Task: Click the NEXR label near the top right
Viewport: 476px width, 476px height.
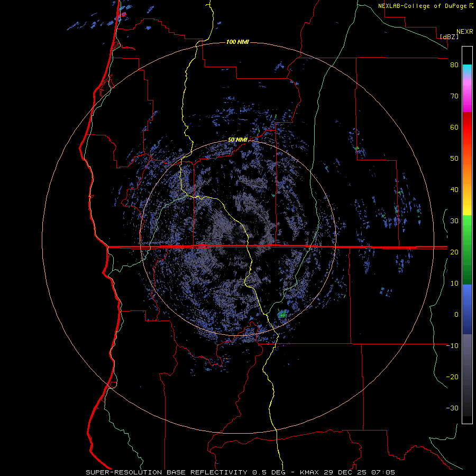Action: click(x=464, y=32)
